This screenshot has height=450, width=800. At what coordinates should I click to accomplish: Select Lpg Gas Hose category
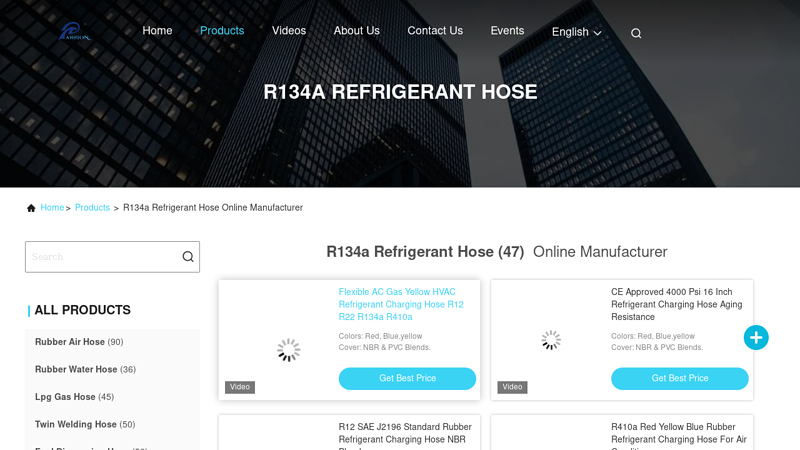coord(74,397)
